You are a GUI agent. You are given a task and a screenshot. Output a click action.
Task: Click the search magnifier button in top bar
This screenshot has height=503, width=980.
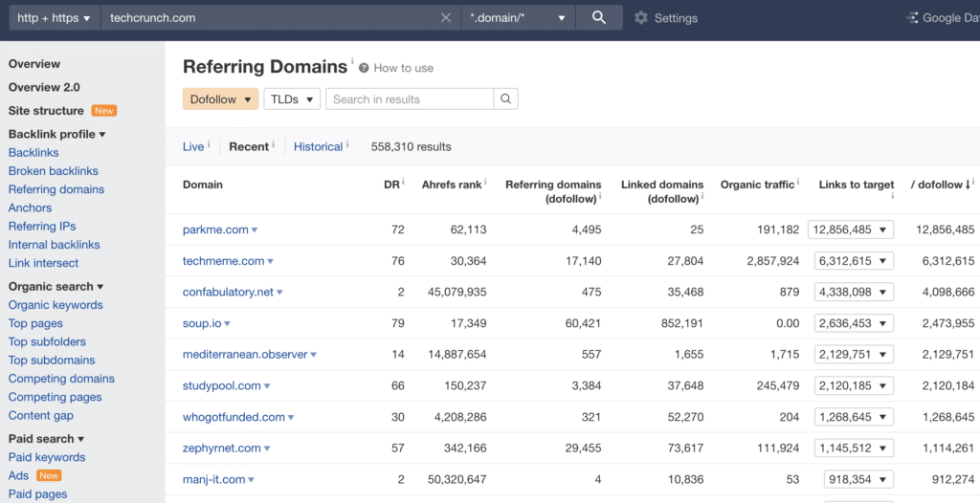[599, 17]
